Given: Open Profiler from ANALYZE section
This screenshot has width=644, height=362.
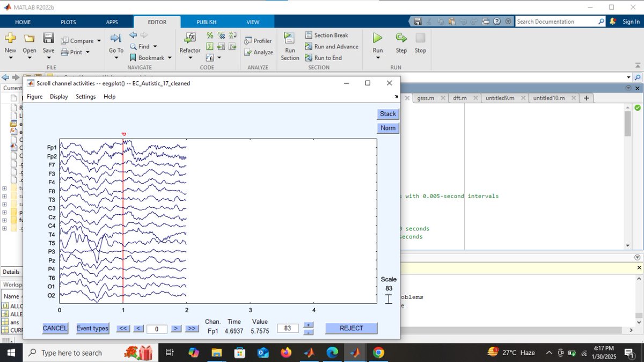Looking at the screenshot, I should (258, 41).
